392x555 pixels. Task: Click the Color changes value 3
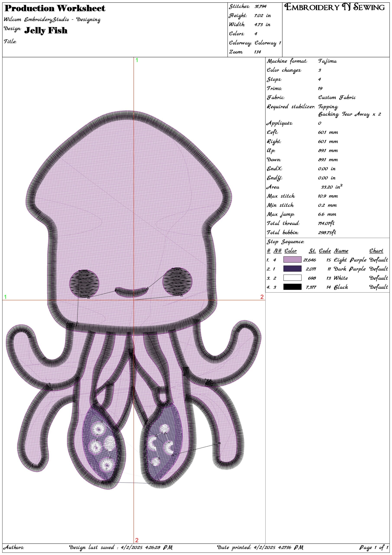(319, 70)
